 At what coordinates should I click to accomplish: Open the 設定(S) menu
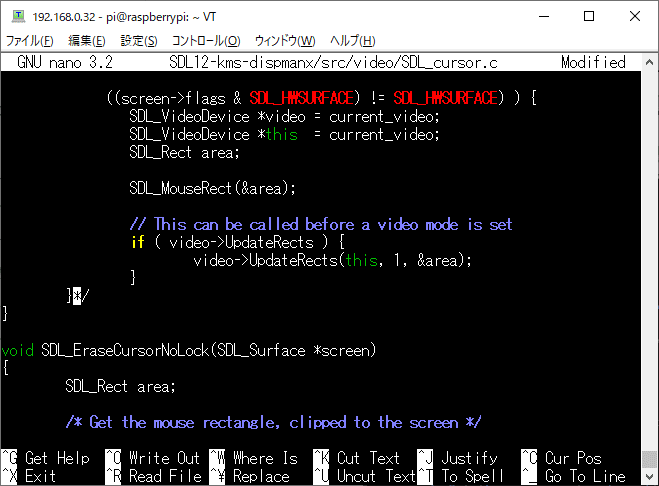[x=139, y=41]
